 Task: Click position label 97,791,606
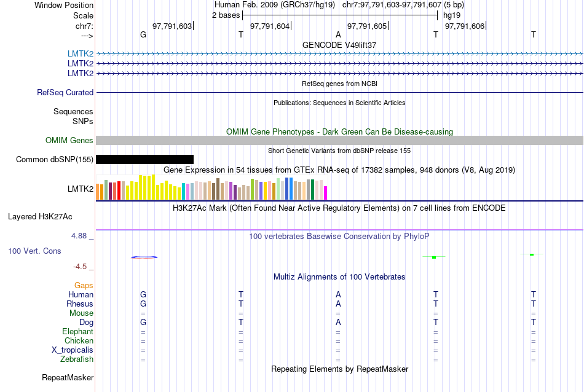coord(465,26)
